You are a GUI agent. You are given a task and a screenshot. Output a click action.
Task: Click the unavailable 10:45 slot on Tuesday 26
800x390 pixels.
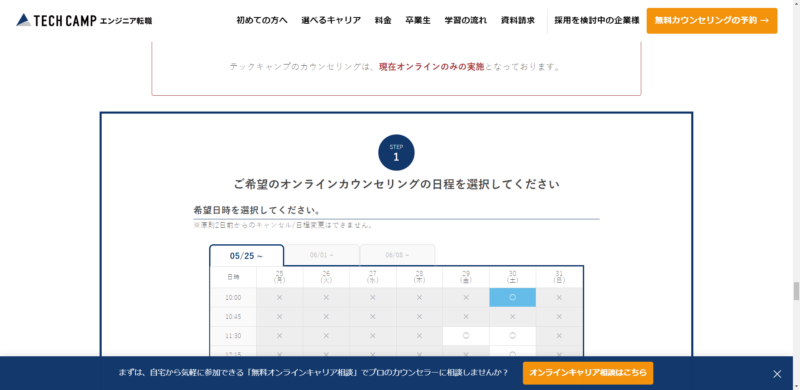[326, 316]
